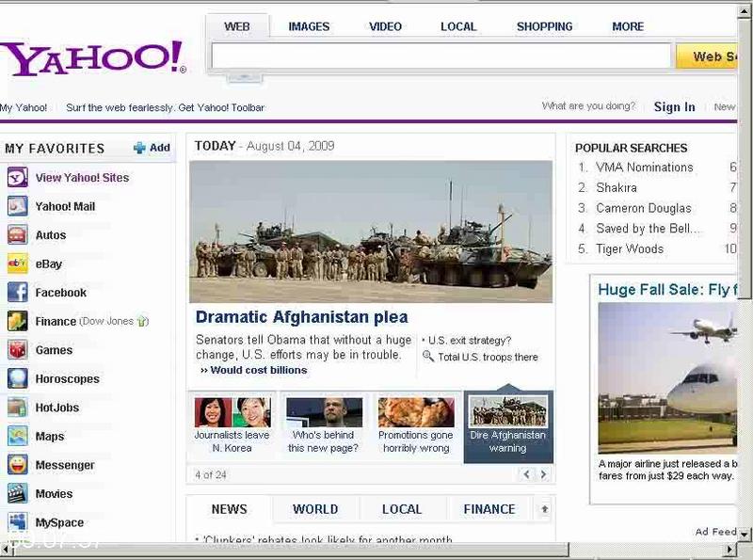753x560 pixels.
Task: Click the Shakira popular search
Action: pyautogui.click(x=617, y=187)
